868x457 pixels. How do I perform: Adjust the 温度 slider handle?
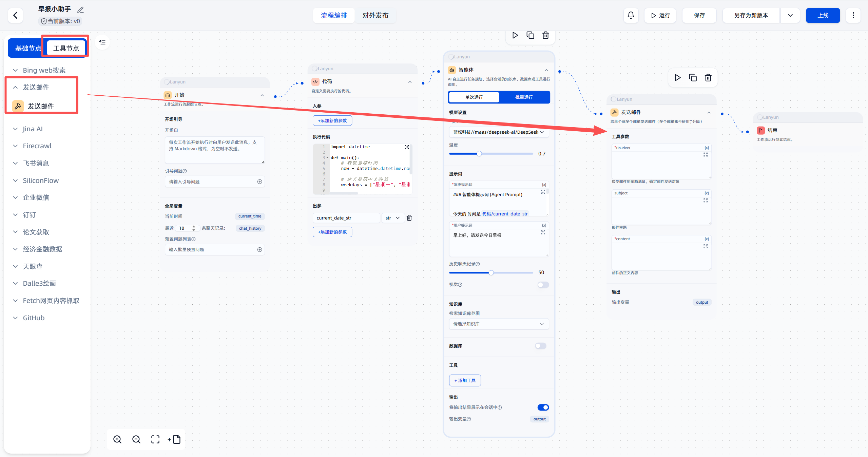point(479,154)
